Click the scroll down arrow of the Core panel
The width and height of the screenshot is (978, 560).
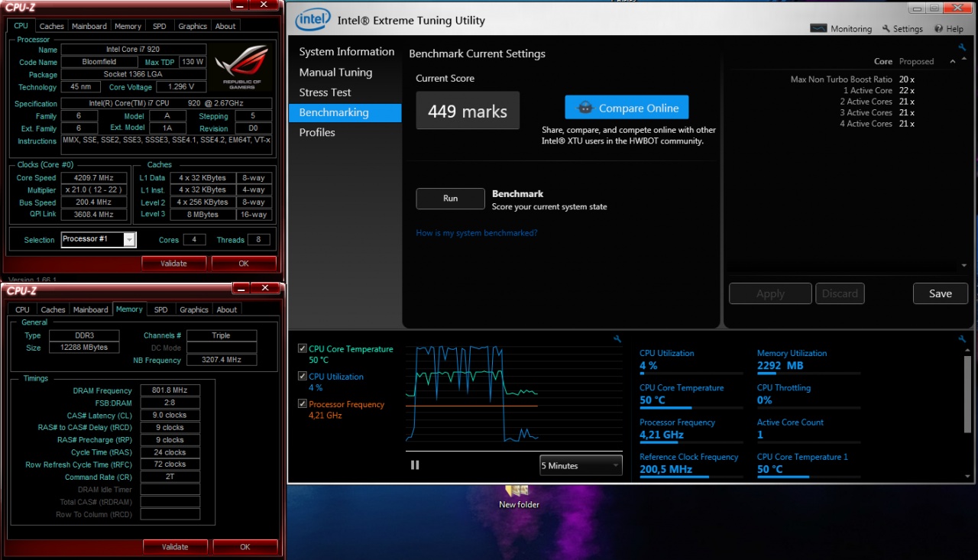click(963, 265)
